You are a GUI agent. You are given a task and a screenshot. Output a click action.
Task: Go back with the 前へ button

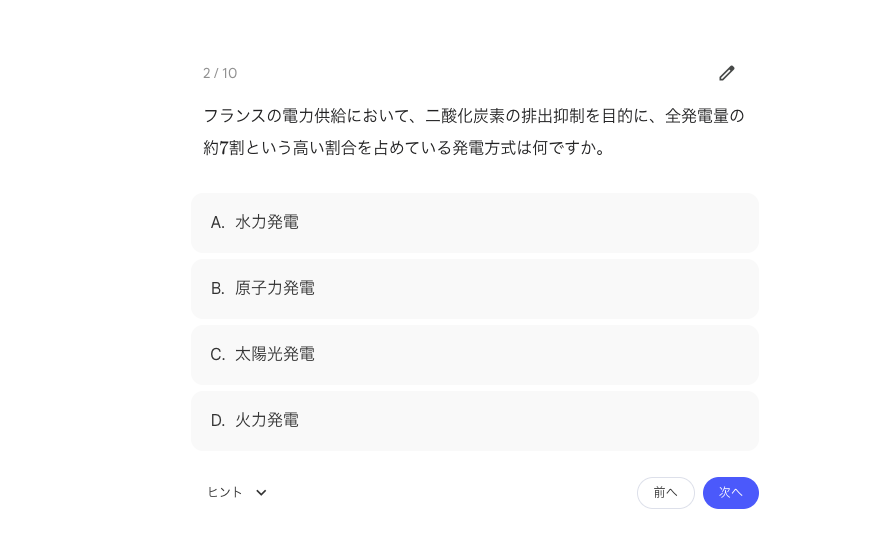665,492
